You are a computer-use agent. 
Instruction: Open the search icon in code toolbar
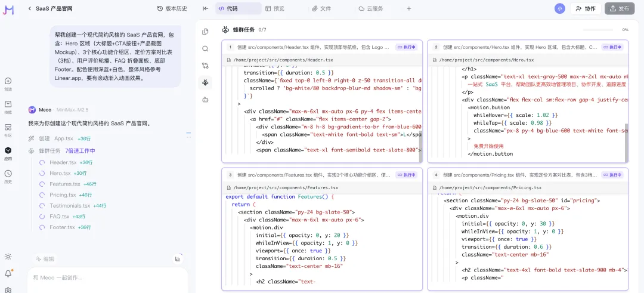(205, 48)
